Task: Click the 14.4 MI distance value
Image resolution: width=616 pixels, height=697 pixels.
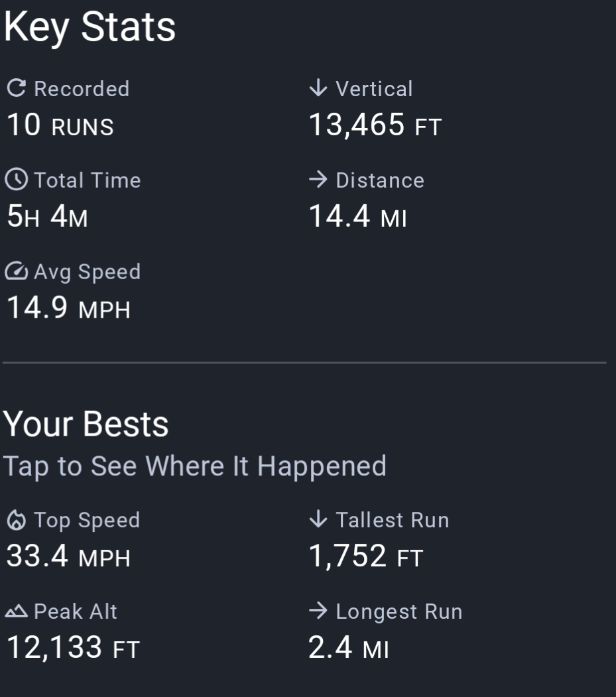Action: pos(357,217)
